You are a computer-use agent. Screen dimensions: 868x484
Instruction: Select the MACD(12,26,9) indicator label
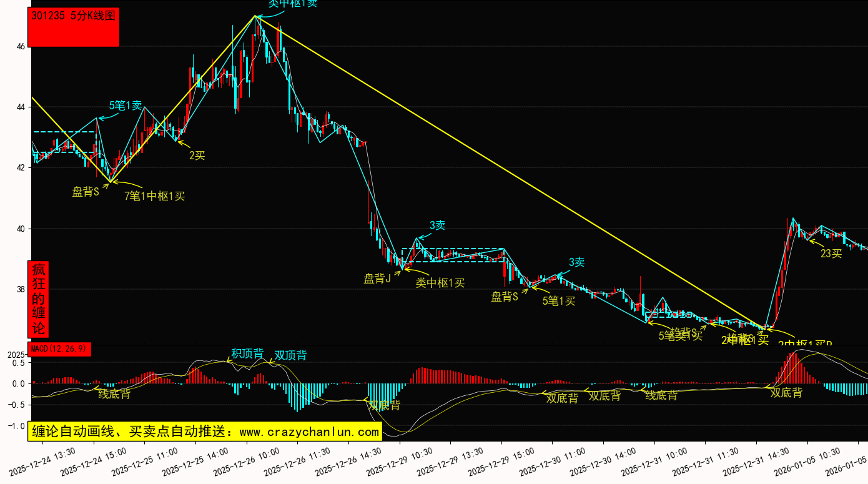[59, 348]
